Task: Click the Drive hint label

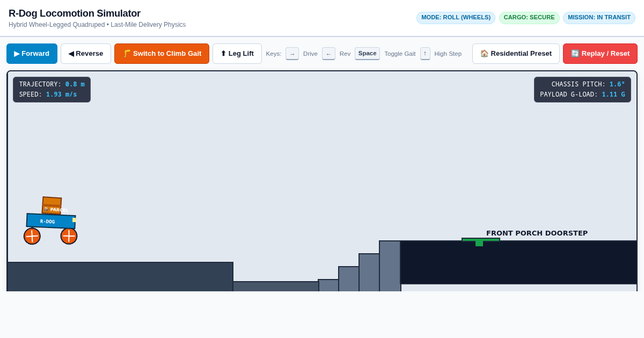Action: tap(310, 54)
